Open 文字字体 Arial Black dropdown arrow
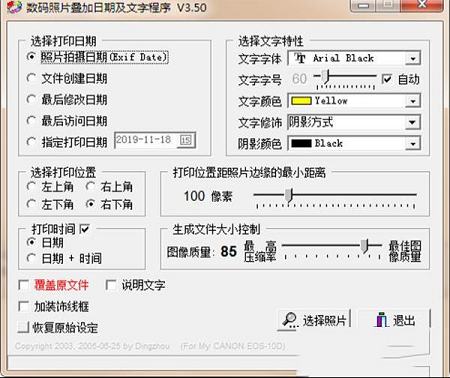The width and height of the screenshot is (450, 378). [413, 58]
